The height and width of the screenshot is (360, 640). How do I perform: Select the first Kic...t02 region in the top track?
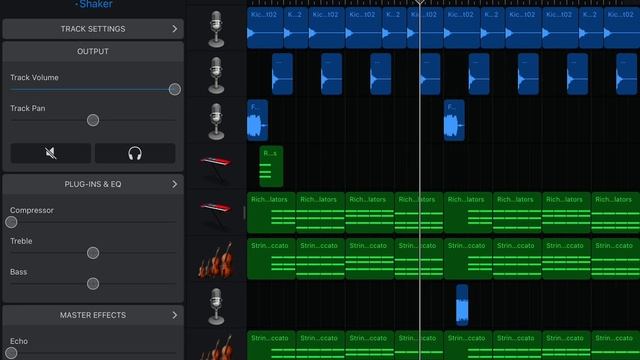pyautogui.click(x=265, y=28)
